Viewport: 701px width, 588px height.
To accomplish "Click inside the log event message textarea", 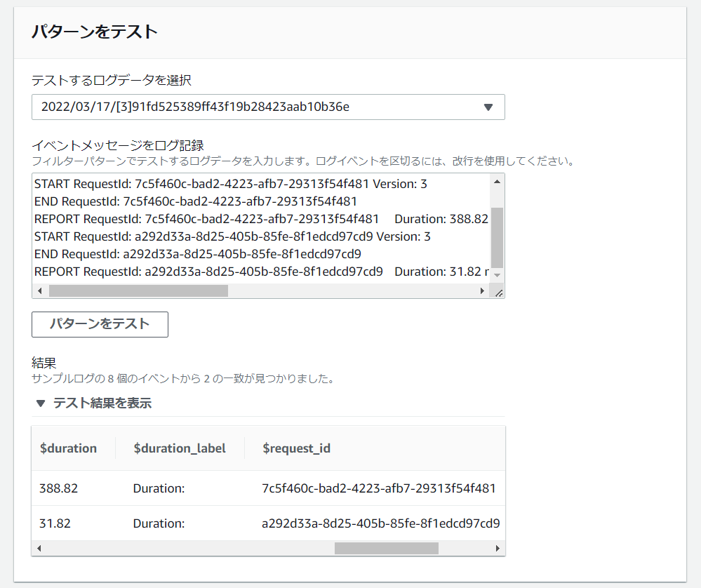I will [x=262, y=228].
